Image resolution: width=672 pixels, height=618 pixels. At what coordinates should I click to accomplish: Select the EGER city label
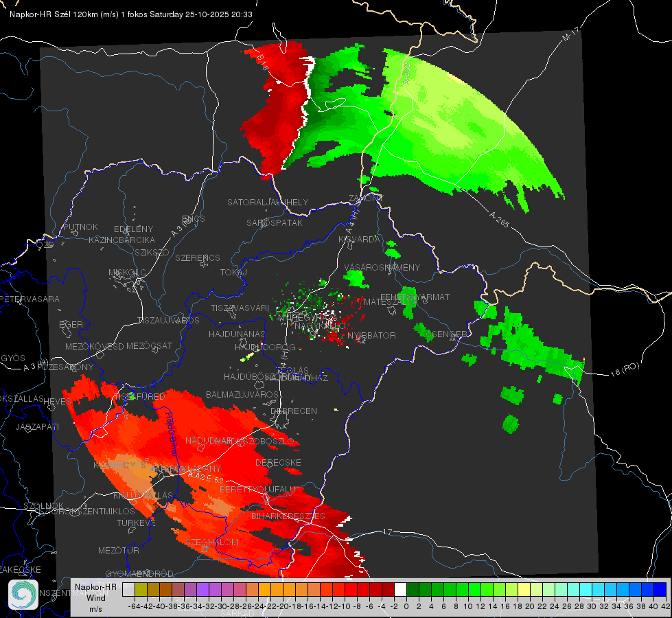pos(71,324)
